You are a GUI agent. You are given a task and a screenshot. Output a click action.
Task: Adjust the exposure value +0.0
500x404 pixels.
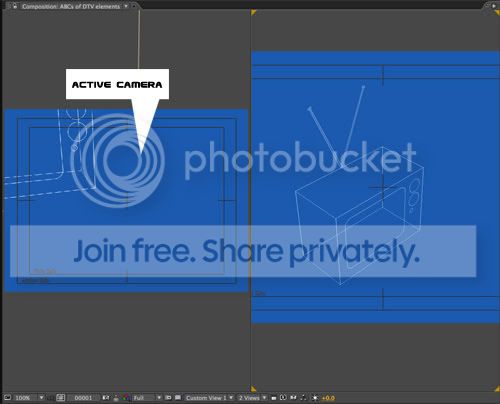click(328, 398)
